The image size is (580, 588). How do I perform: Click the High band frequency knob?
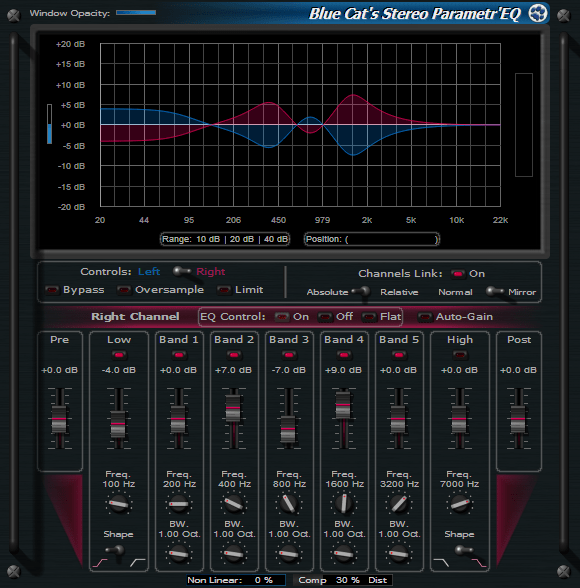(460, 504)
